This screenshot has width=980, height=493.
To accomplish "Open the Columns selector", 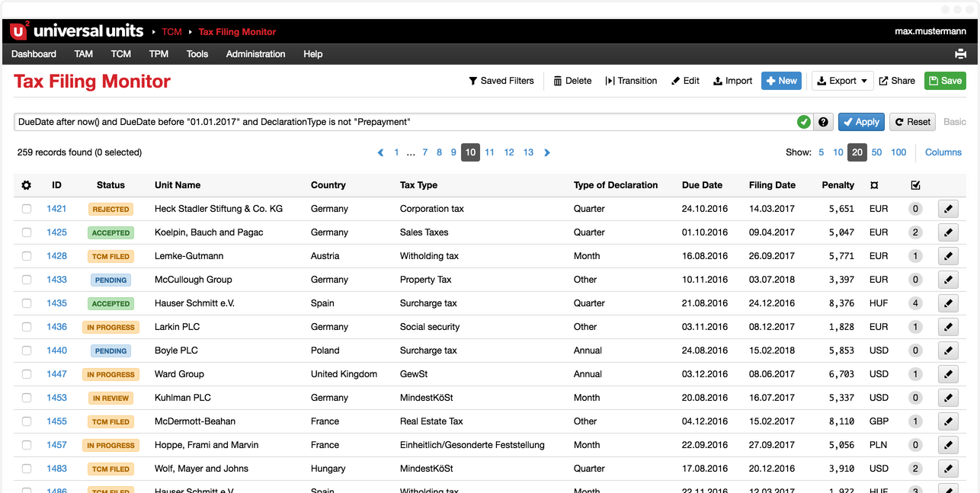I will pyautogui.click(x=943, y=152).
